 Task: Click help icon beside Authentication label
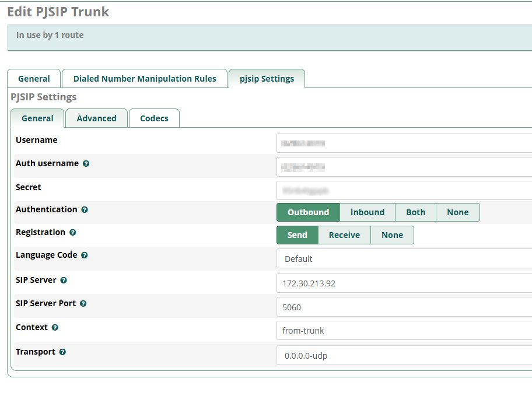point(85,210)
